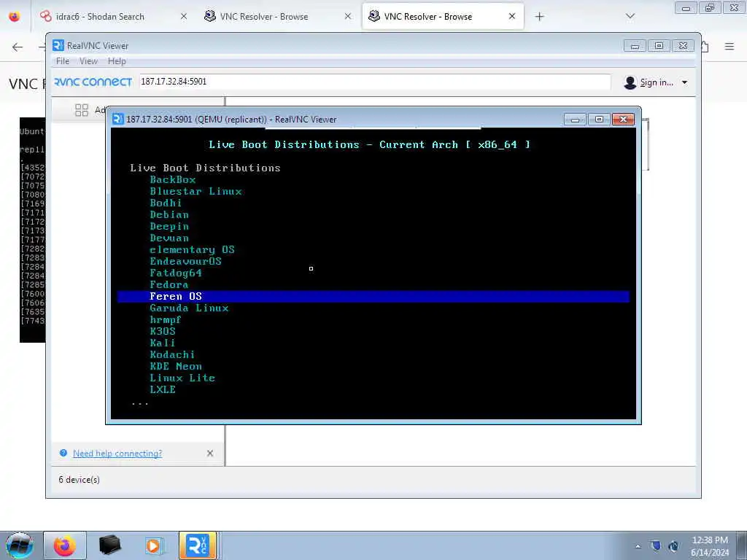
Task: Select Deepin entry
Action: point(169,226)
